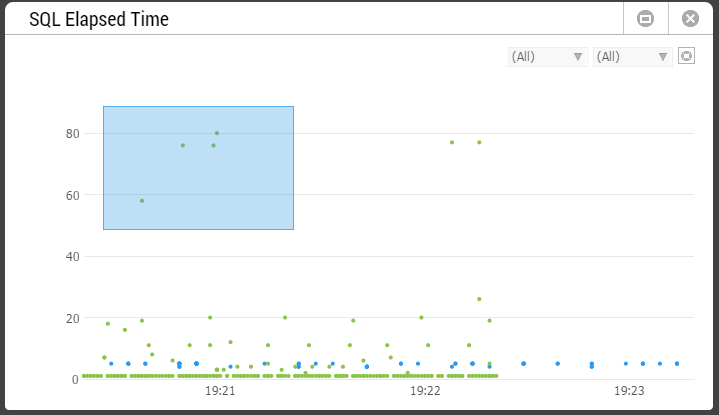Click the 0 value on the y-axis
This screenshot has width=719, height=415.
tap(75, 380)
